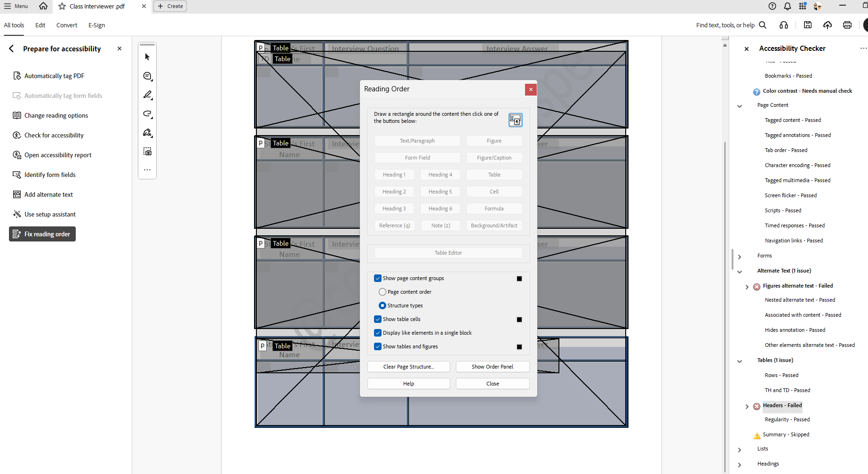Image resolution: width=868 pixels, height=474 pixels.
Task: Open more tools ellipsis in quick toolbar
Action: click(147, 169)
